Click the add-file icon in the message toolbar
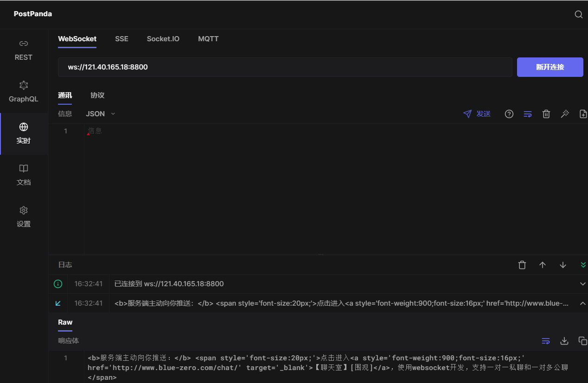 point(583,113)
